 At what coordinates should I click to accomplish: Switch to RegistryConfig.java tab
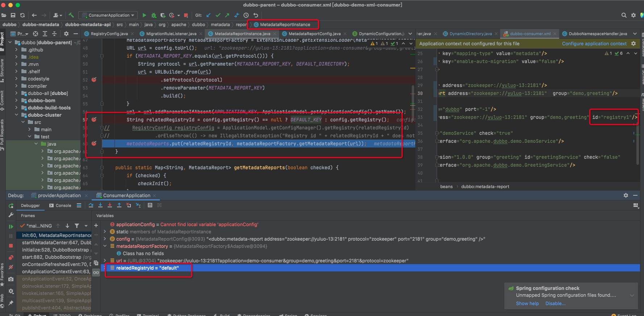click(x=109, y=34)
